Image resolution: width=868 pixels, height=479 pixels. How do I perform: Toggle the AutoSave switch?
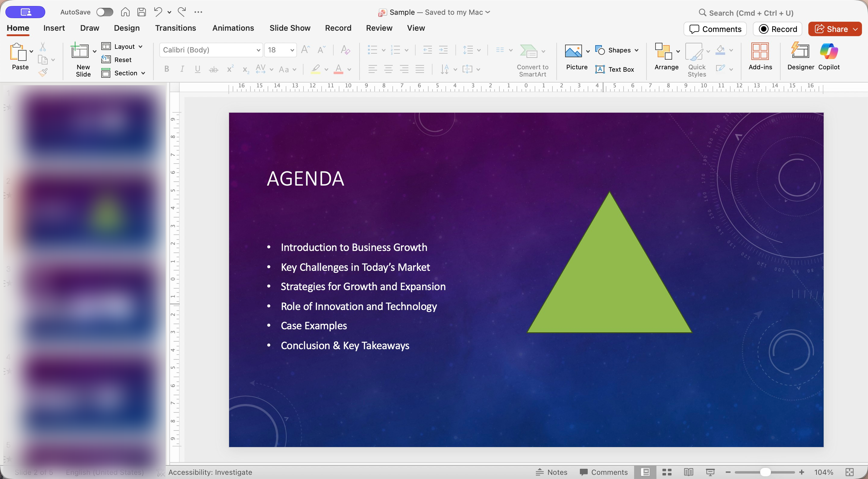point(105,12)
